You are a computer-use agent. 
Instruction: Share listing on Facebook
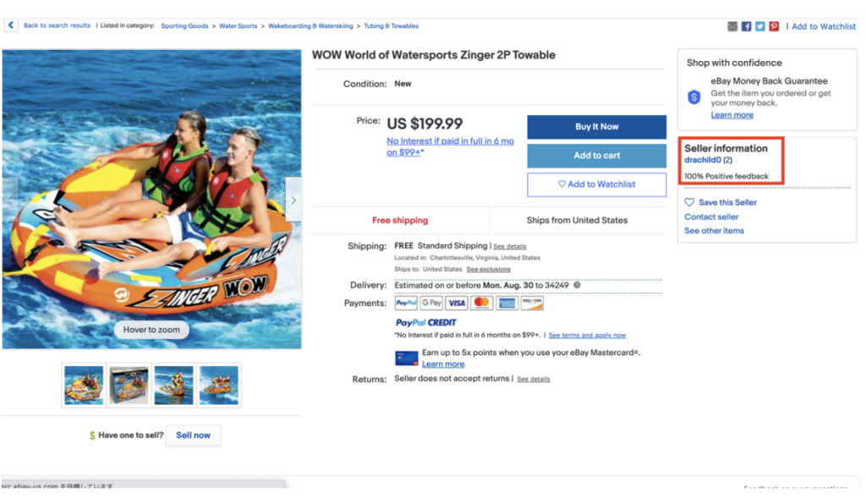(x=746, y=26)
